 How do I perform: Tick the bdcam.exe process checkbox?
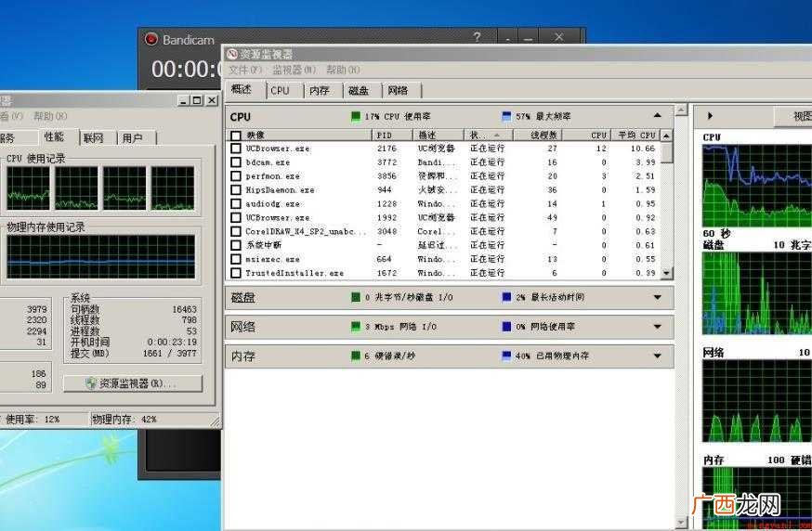[x=236, y=162]
